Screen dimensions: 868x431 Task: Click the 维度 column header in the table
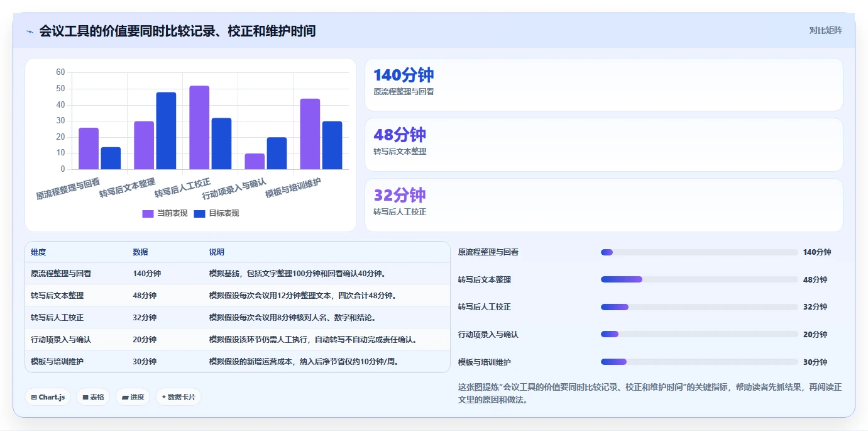(38, 252)
